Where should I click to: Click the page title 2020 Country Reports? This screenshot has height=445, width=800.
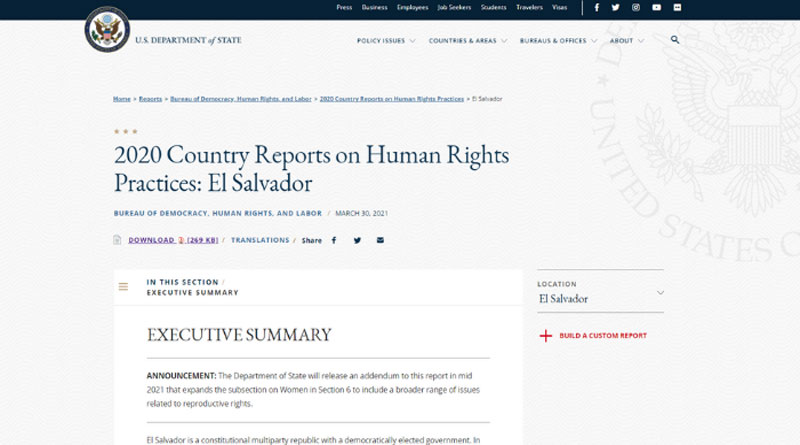coord(311,169)
